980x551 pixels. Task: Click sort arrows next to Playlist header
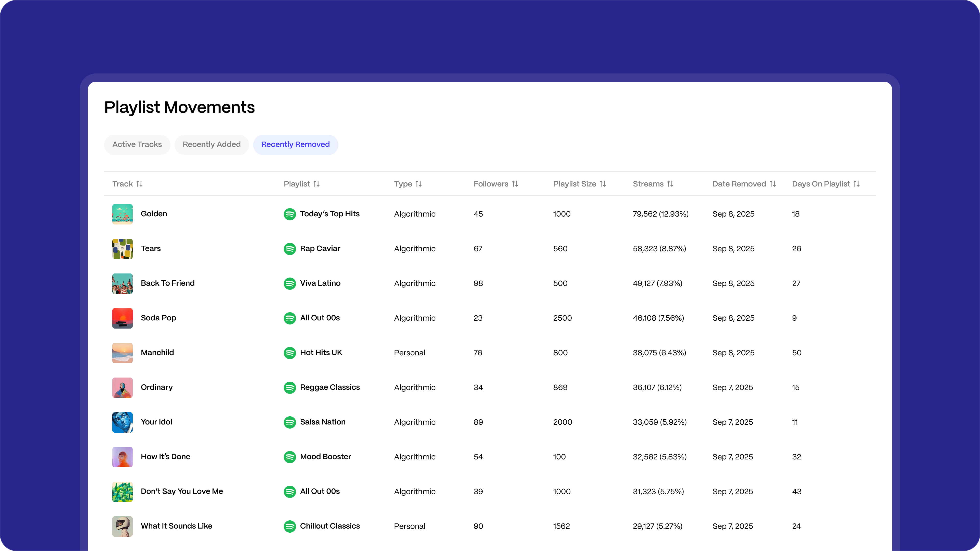[316, 184]
